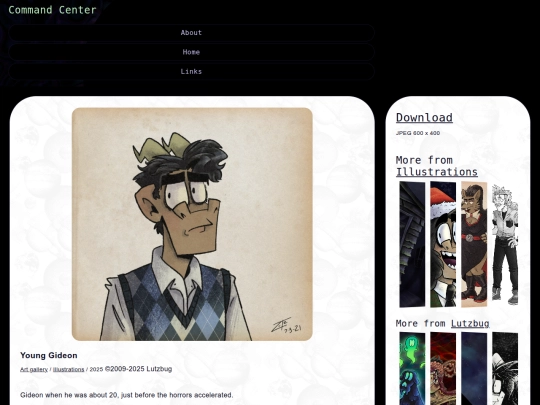Open the black-and-white standing figure thumbnail
This screenshot has height=405, width=540.
(x=505, y=244)
